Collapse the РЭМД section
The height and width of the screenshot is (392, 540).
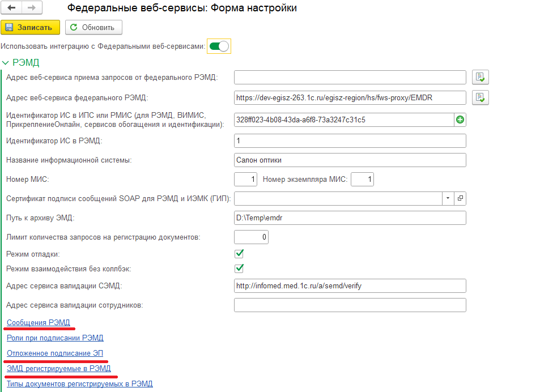[5, 63]
